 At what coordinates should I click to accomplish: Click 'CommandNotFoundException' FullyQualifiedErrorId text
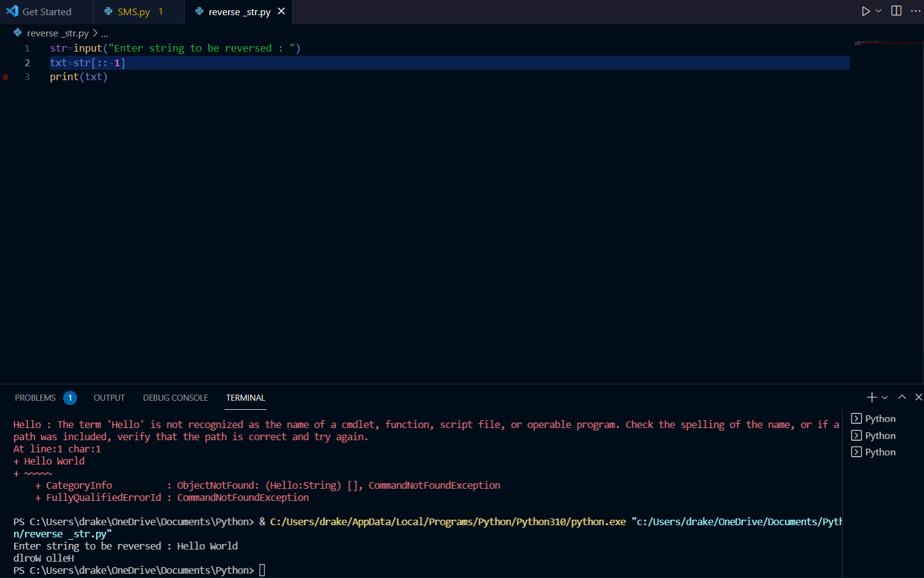[243, 497]
